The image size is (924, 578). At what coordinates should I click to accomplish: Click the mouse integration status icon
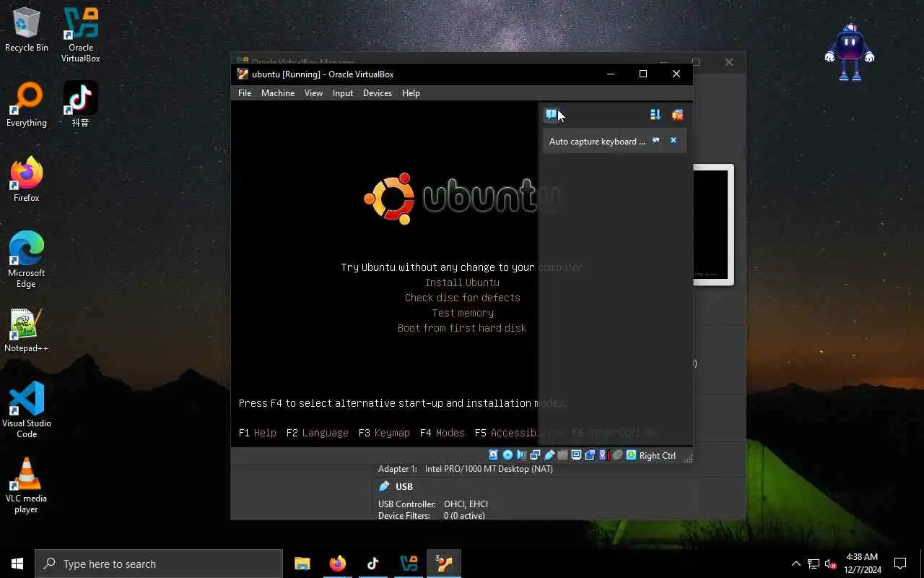coord(618,455)
